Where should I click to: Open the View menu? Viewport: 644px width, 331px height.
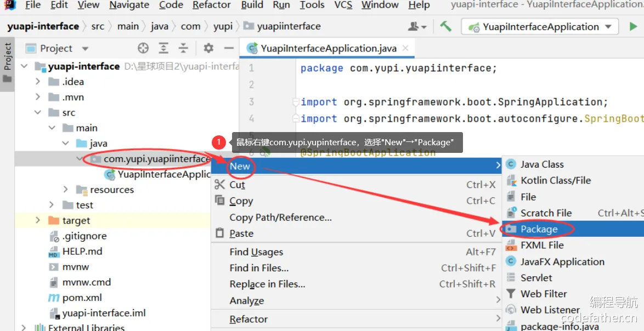coord(88,5)
